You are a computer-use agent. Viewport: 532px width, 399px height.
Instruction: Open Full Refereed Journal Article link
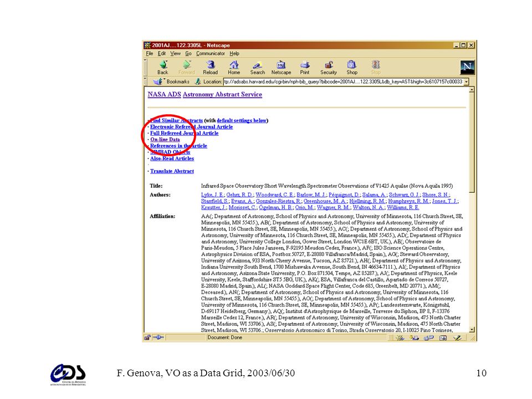pyautogui.click(x=184, y=134)
